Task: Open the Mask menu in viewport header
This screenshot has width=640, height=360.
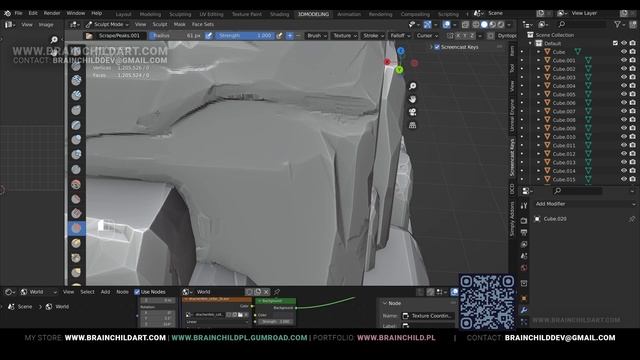Action: click(179, 24)
